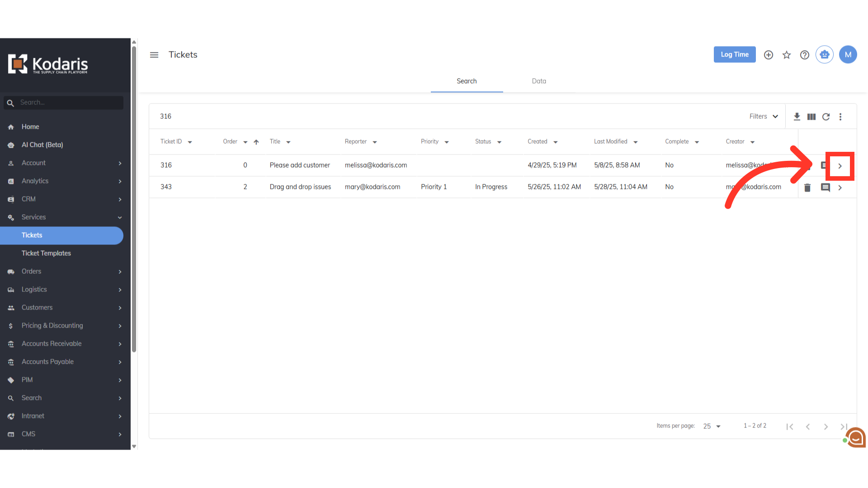Open Ticket Templates in the sidebar
The image size is (868, 488).
[x=46, y=253]
